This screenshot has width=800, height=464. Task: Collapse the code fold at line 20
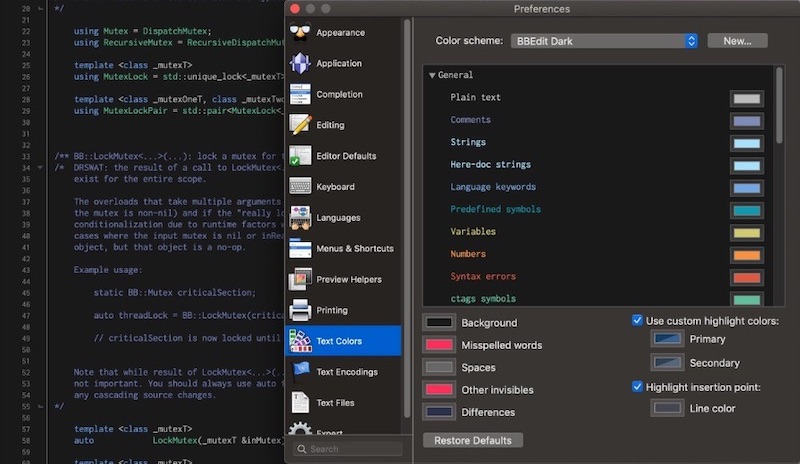coord(40,9)
